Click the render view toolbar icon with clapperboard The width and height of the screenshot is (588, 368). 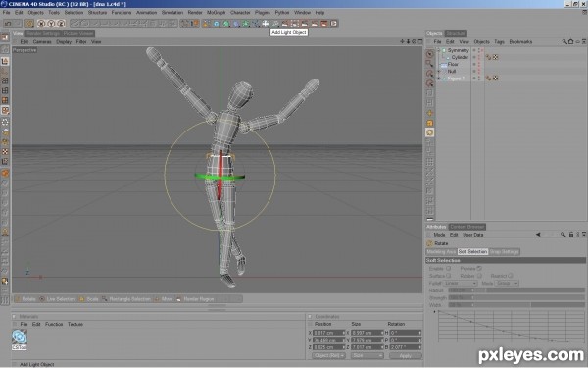285,24
